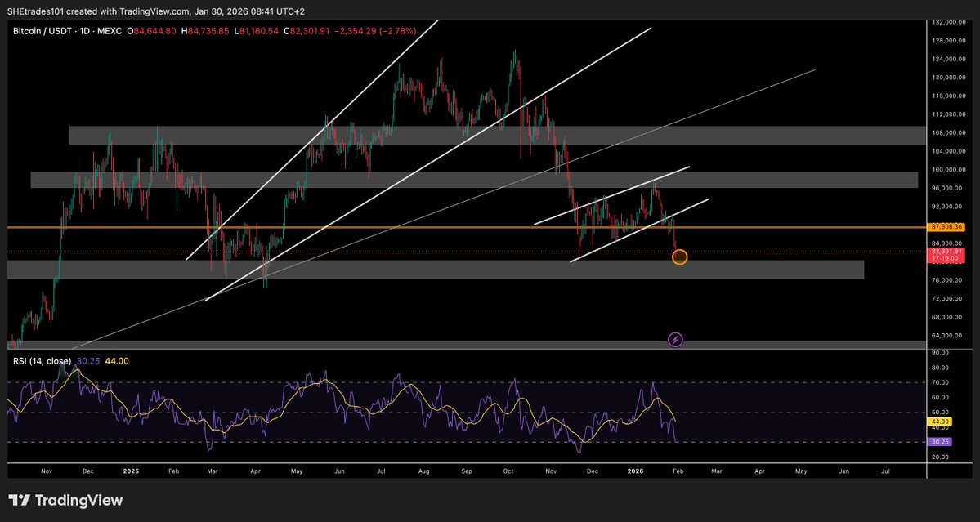Click the purple lightning bolt event icon
This screenshot has width=980, height=522.
coord(676,340)
